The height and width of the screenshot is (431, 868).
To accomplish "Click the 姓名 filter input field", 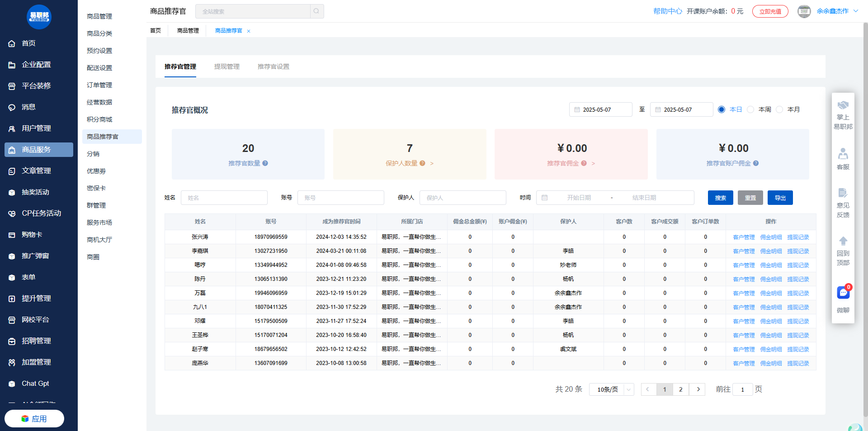I will tap(224, 198).
